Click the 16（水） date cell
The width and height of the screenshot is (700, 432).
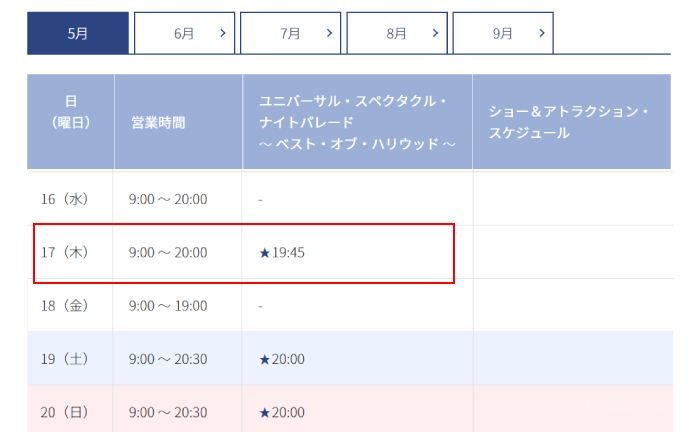coord(65,199)
